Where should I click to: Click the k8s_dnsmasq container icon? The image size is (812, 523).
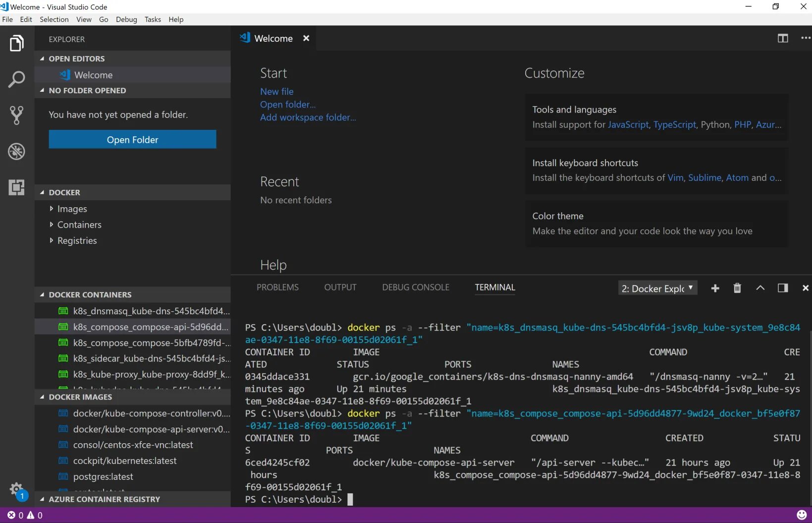[x=63, y=311]
